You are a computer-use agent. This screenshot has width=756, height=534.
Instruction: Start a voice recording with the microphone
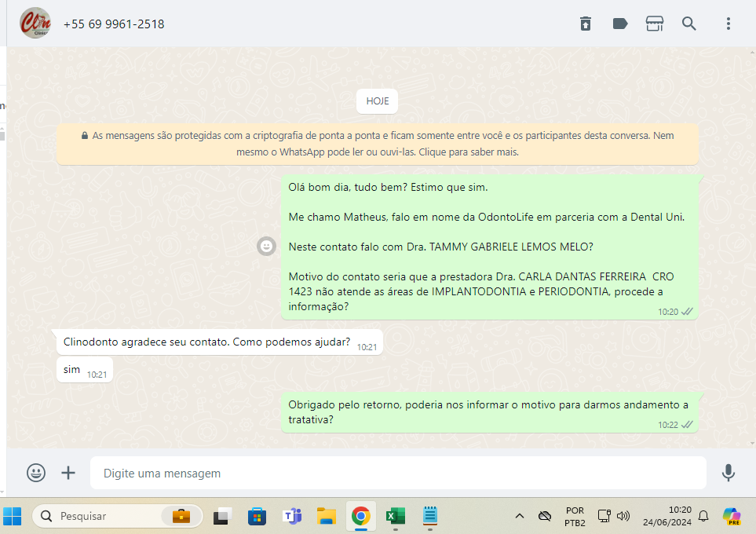click(728, 473)
